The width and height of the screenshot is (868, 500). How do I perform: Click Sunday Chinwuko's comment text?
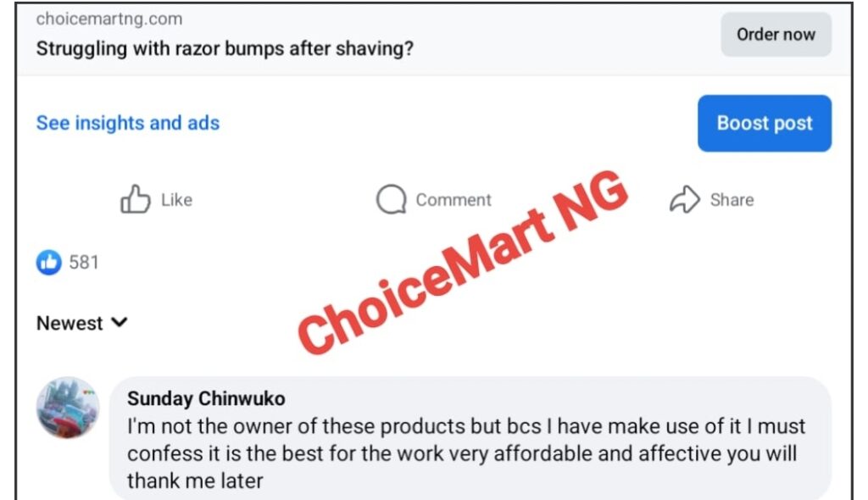pos(466,453)
